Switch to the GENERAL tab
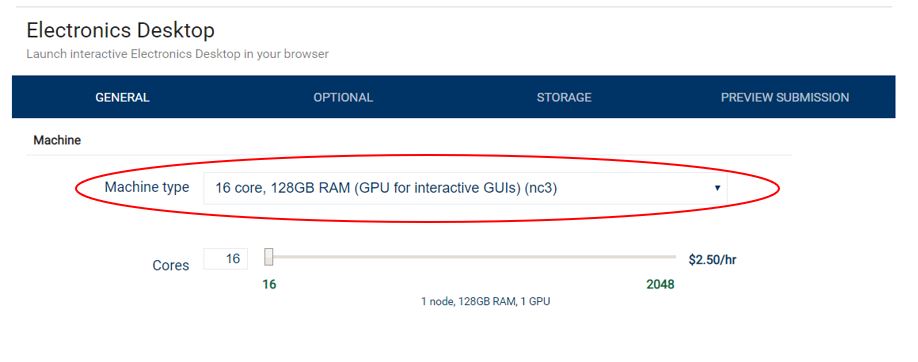Image resolution: width=918 pixels, height=362 pixels. (x=122, y=97)
